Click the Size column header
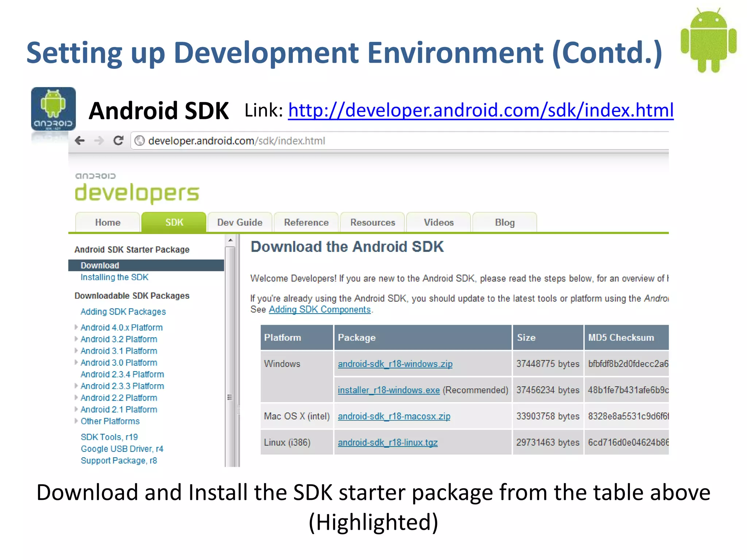 [548, 338]
